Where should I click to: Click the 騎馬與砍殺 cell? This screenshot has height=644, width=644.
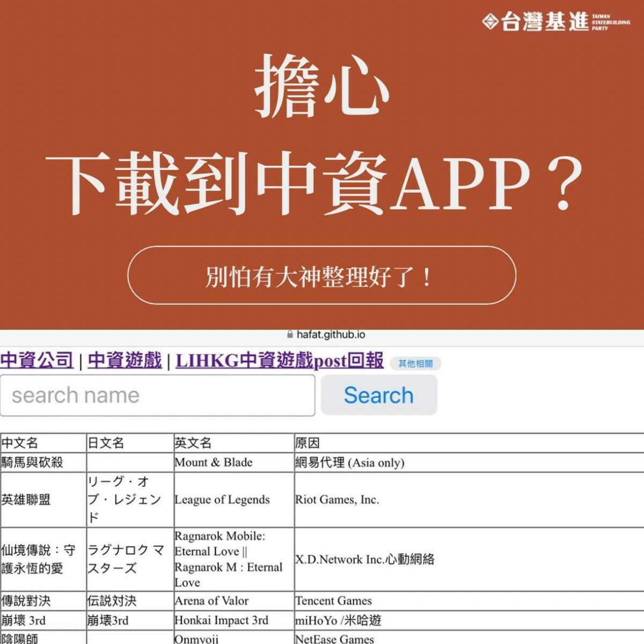(x=43, y=463)
